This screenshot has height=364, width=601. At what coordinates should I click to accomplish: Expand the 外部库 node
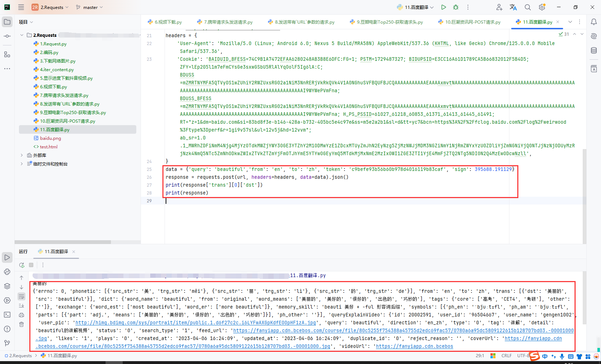[x=22, y=155]
